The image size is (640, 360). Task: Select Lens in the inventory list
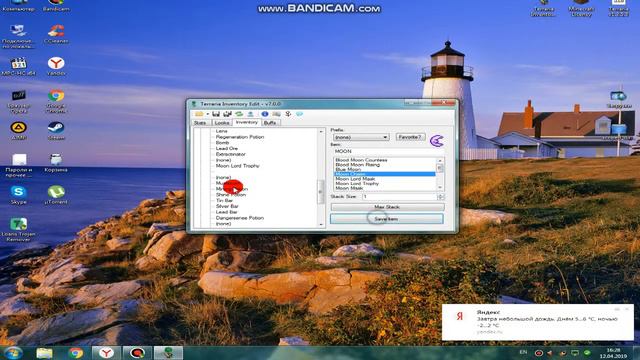pyautogui.click(x=222, y=131)
